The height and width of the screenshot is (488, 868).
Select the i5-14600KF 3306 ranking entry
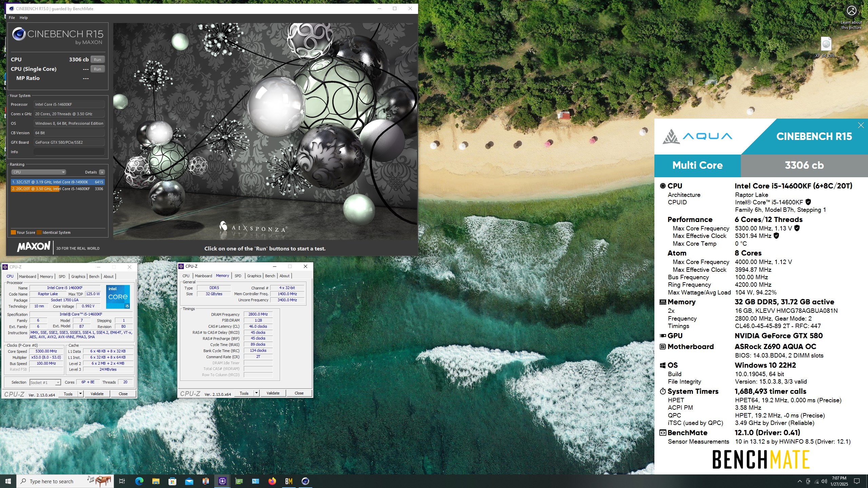(58, 189)
